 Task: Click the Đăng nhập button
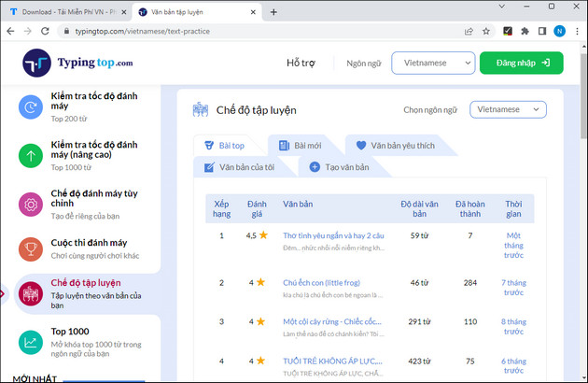click(x=521, y=64)
